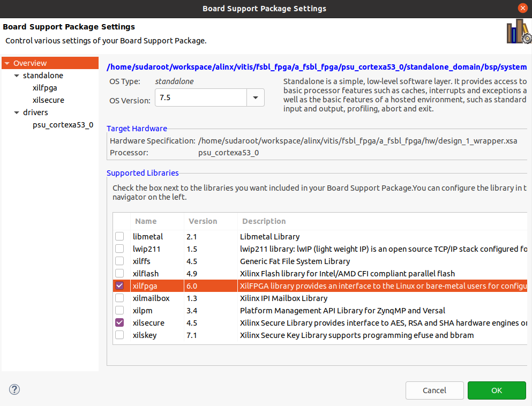Select xilfpga under standalone

[44, 87]
